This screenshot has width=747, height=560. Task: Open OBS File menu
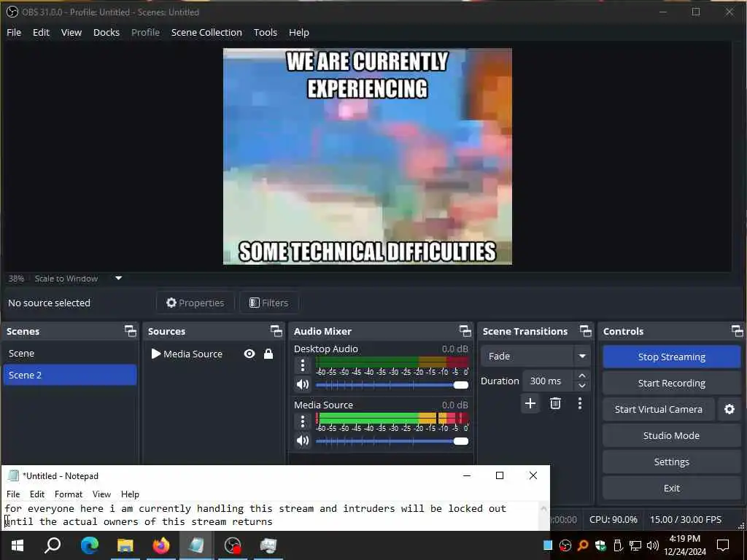pyautogui.click(x=14, y=32)
